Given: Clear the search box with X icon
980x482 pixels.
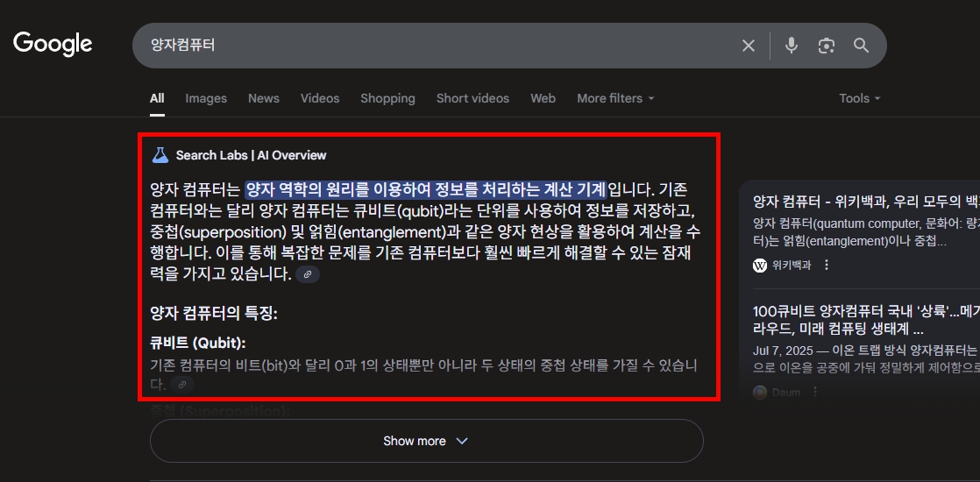Looking at the screenshot, I should tap(748, 46).
